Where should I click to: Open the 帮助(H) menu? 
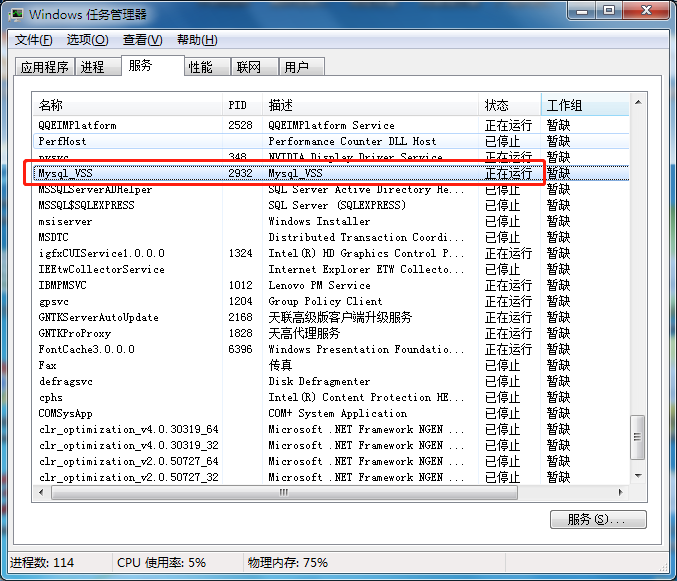click(196, 40)
